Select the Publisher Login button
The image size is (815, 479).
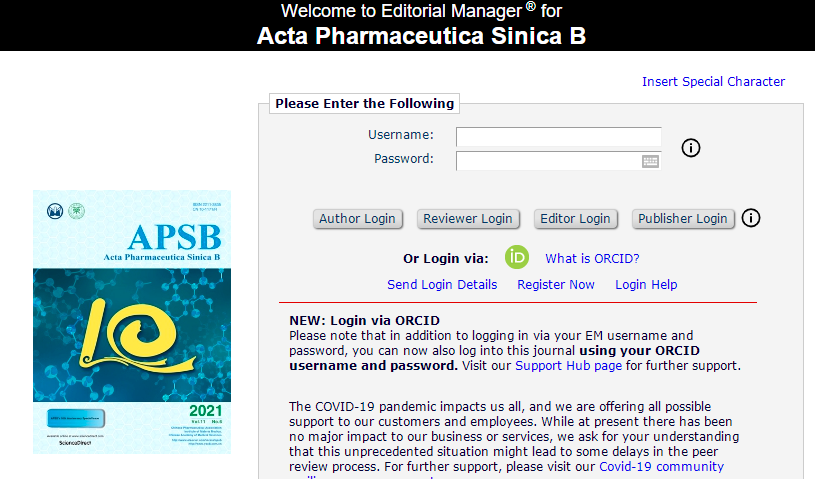click(683, 219)
